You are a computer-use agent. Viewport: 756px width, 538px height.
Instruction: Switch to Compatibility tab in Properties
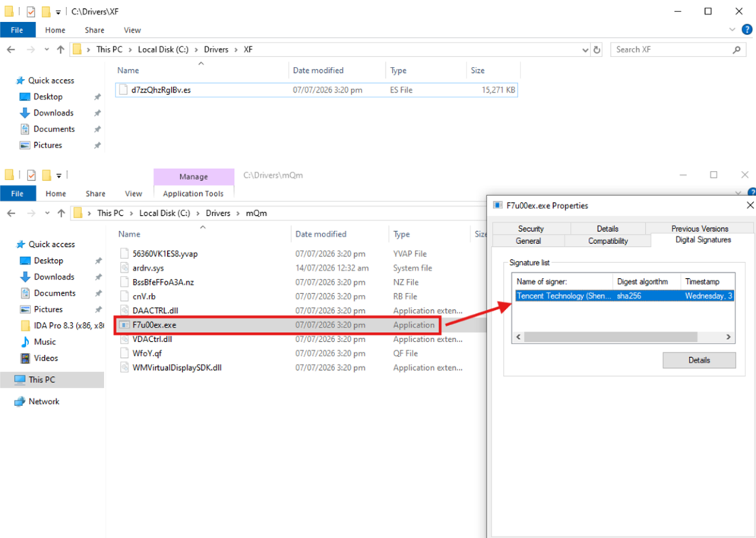[x=608, y=241]
